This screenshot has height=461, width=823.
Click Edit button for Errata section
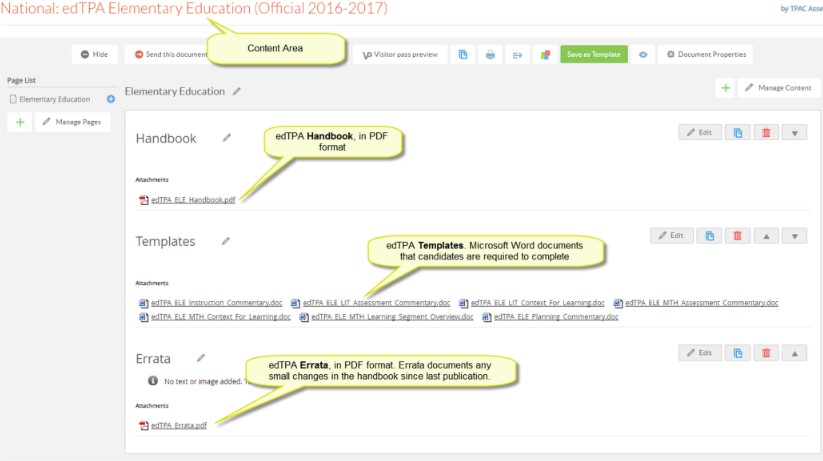700,353
